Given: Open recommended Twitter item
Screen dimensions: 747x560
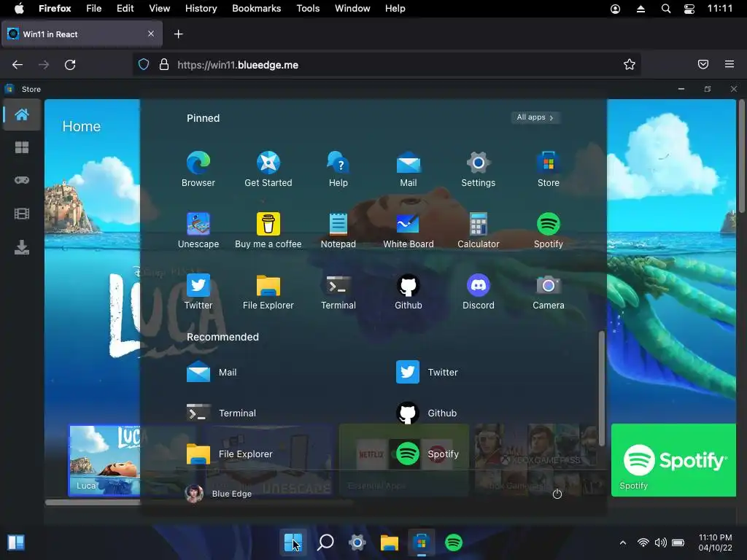Looking at the screenshot, I should [x=427, y=372].
